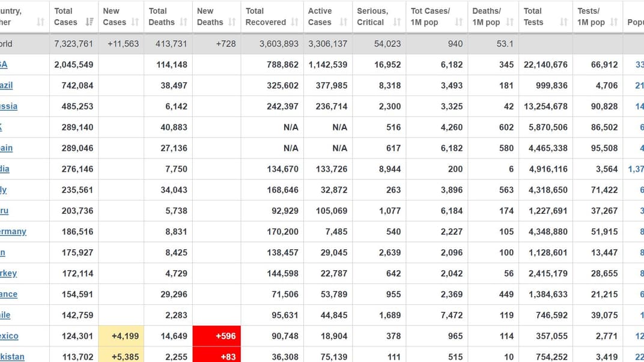Select Mexico's yellow +4,199 new cases cell
The image size is (644, 362).
121,336
